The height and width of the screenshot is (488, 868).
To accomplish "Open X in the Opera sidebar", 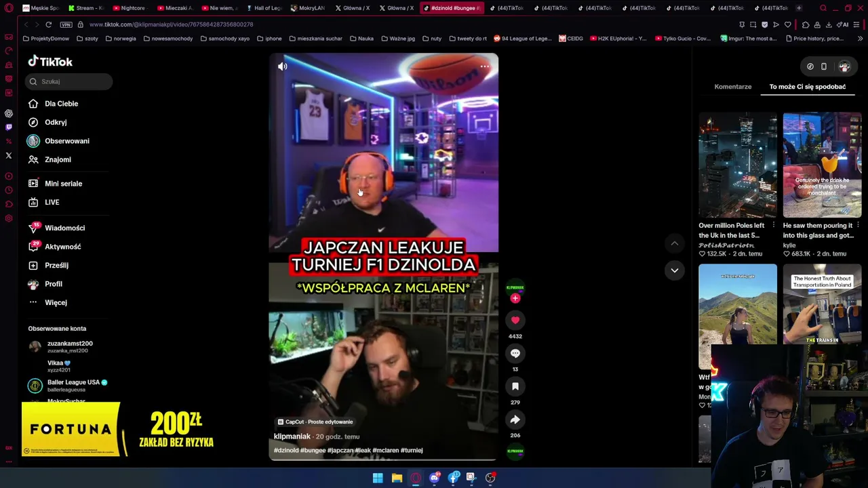I will [9, 155].
